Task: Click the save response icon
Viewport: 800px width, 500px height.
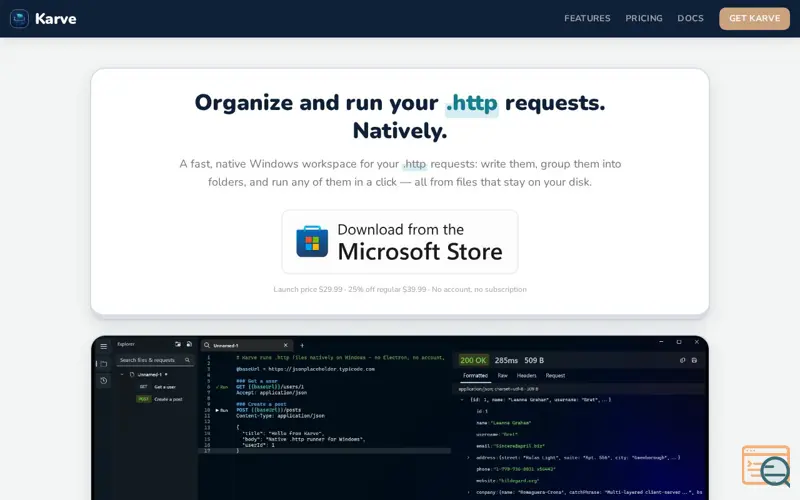Action: (x=694, y=360)
